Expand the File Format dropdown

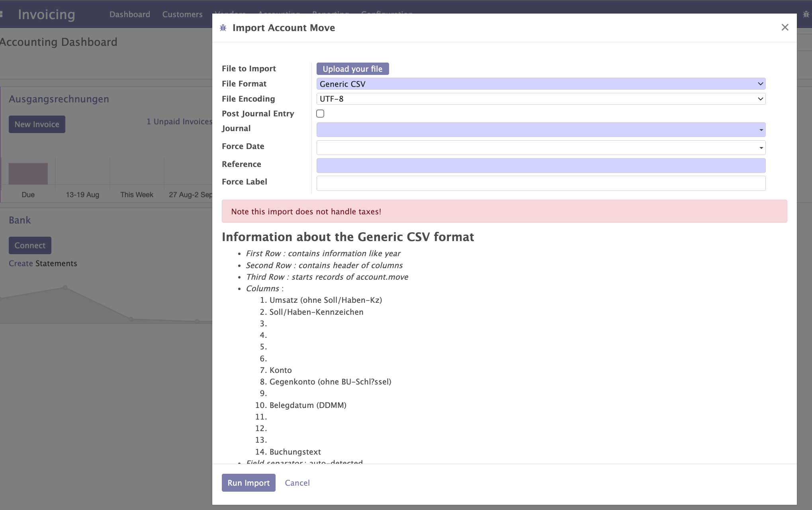point(540,83)
